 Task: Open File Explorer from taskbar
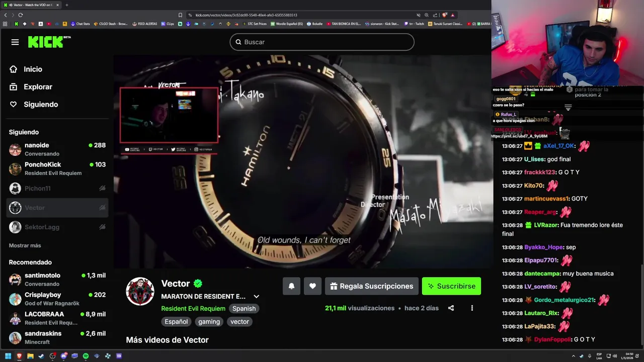30,356
